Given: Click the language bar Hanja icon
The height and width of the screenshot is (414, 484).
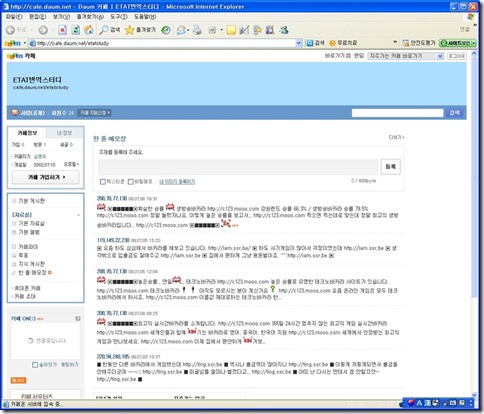Looking at the screenshot, I should pyautogui.click(x=427, y=403).
